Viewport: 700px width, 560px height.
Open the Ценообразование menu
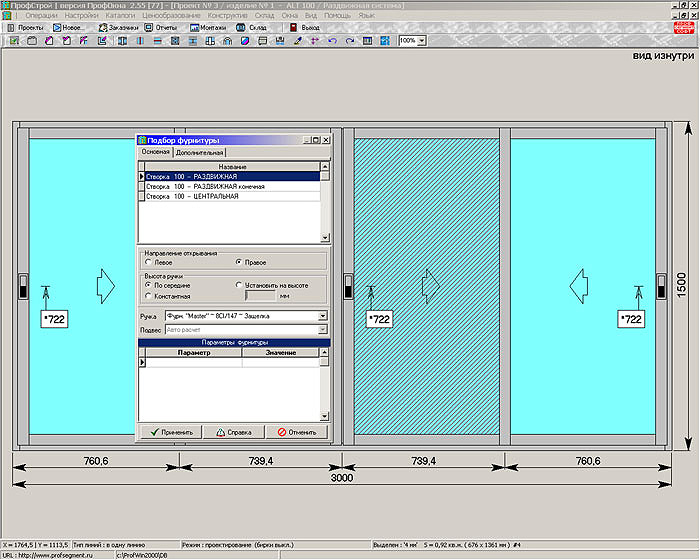click(173, 17)
